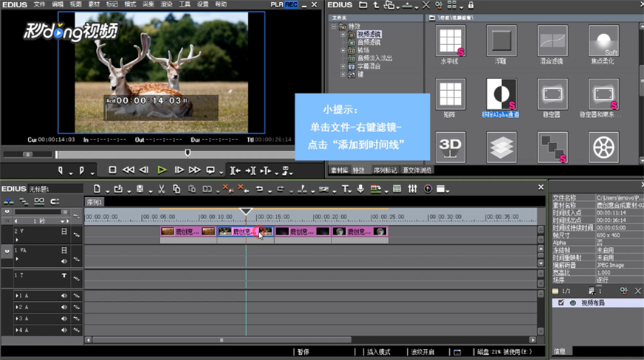Click the Copy icon in timeline toolbar
Screen dimensions: 644x360
point(177,189)
